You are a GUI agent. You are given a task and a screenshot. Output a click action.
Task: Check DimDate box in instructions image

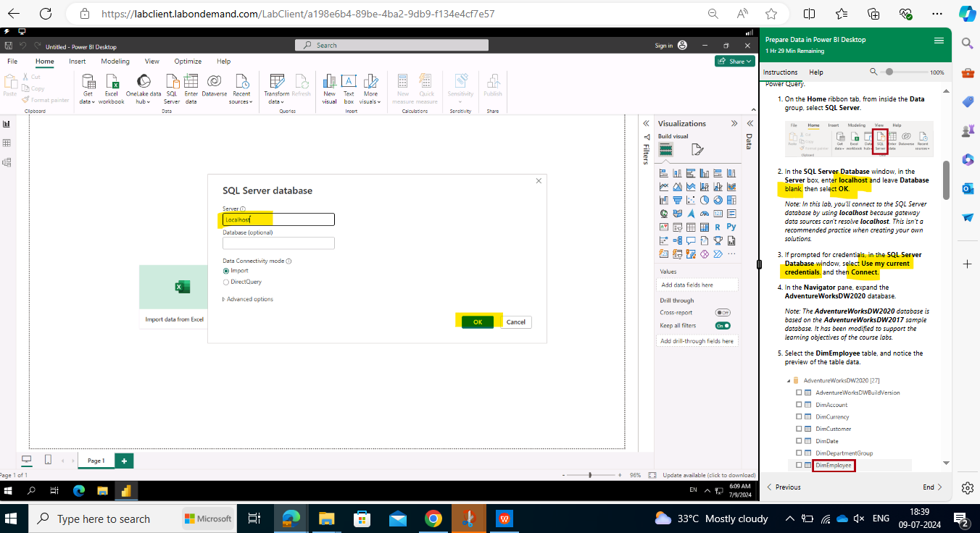point(799,441)
